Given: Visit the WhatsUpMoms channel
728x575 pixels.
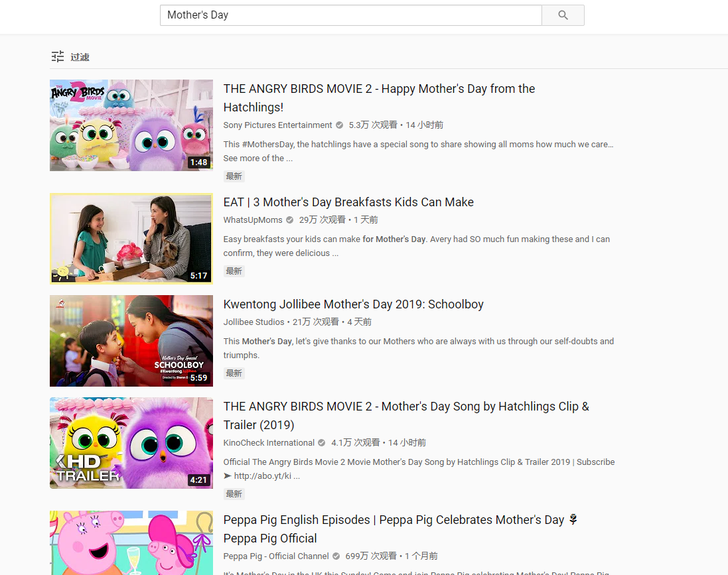Looking at the screenshot, I should point(253,220).
